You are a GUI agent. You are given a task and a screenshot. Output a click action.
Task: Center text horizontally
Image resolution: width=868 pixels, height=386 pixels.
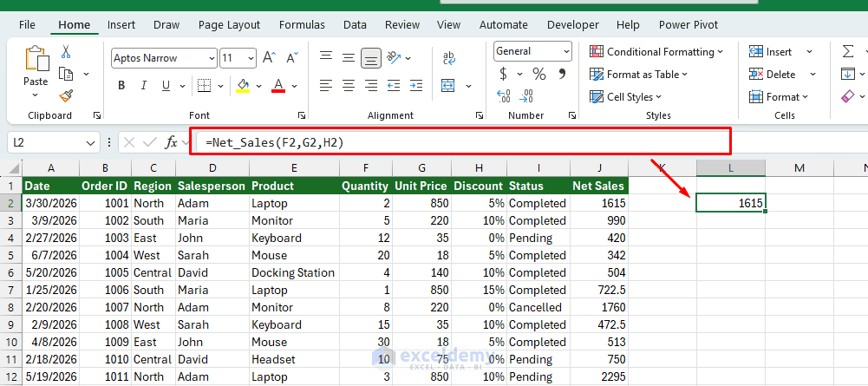349,86
